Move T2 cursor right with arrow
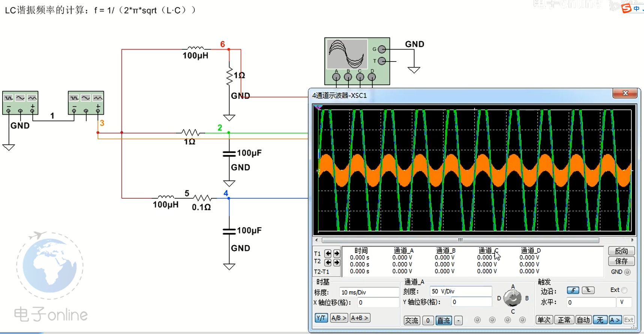644x334 pixels. coord(336,262)
